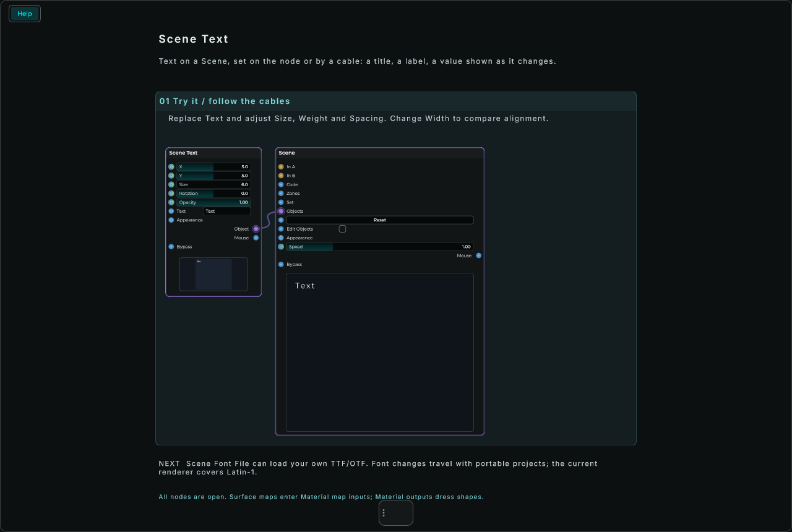Click the Speed input port
The height and width of the screenshot is (532, 792).
pos(281,247)
